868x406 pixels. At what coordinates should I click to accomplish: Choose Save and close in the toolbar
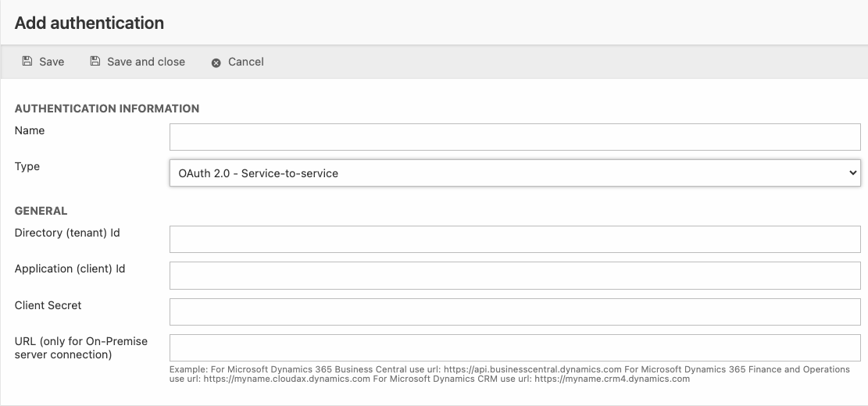point(145,62)
